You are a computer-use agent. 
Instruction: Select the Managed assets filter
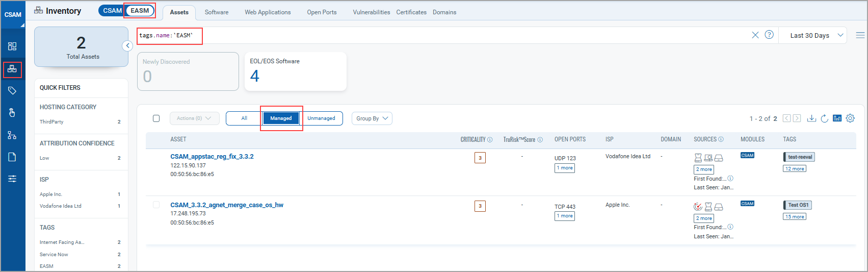(281, 118)
